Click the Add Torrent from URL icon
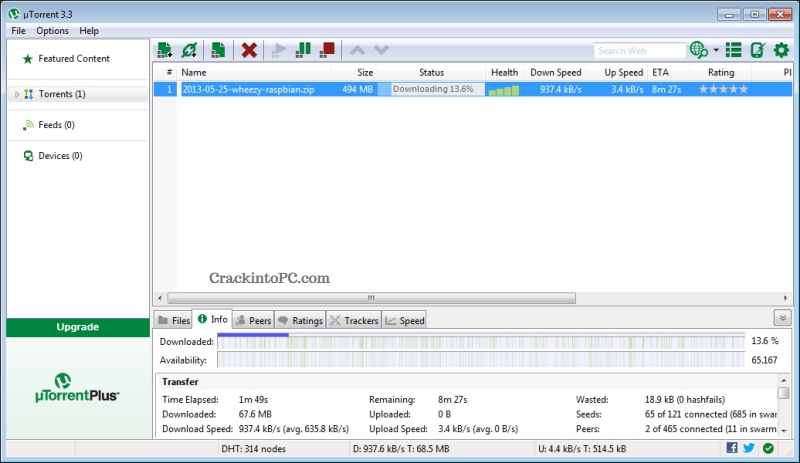 (189, 50)
